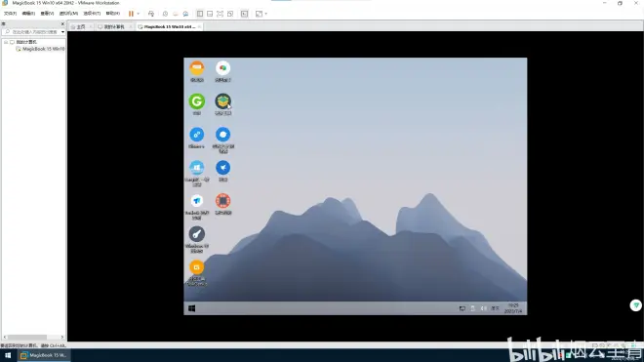Click MagicBook 15 W... host taskbar button

[44, 355]
